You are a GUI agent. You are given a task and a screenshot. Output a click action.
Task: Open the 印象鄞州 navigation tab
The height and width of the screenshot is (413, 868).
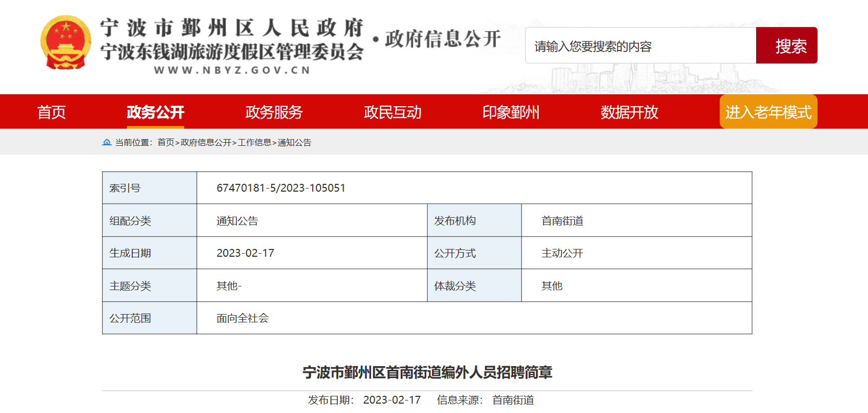pyautogui.click(x=511, y=112)
